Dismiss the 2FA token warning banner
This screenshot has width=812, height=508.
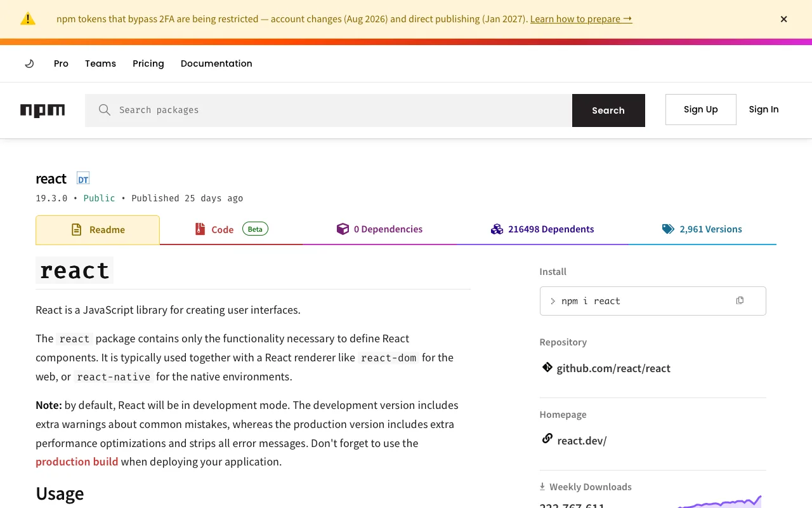click(x=783, y=19)
